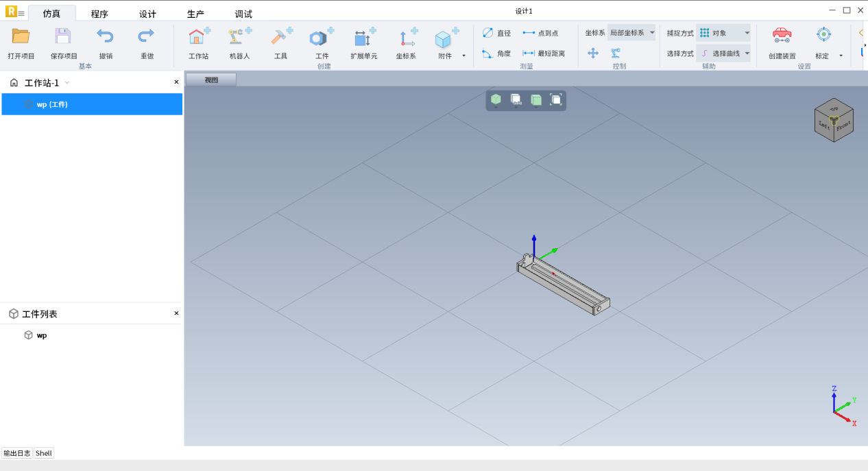
Task: Select wp (工件) in the workstation tree
Action: coord(52,104)
